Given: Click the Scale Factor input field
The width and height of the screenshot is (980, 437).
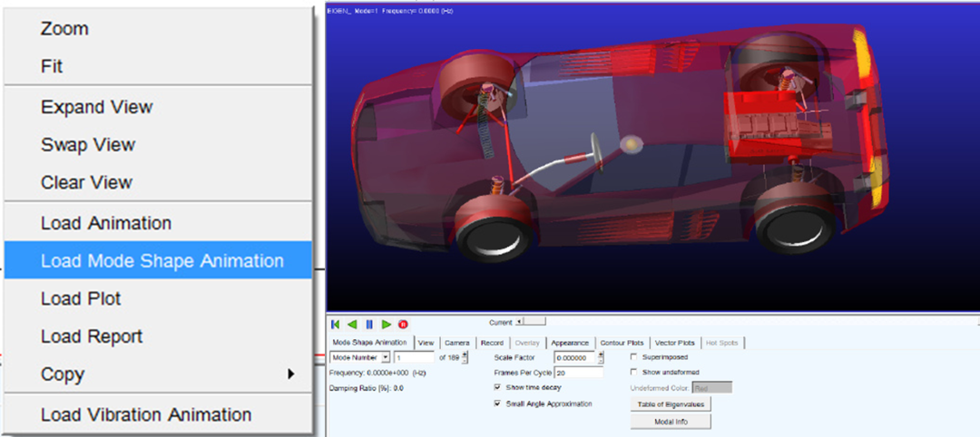Looking at the screenshot, I should tap(574, 358).
